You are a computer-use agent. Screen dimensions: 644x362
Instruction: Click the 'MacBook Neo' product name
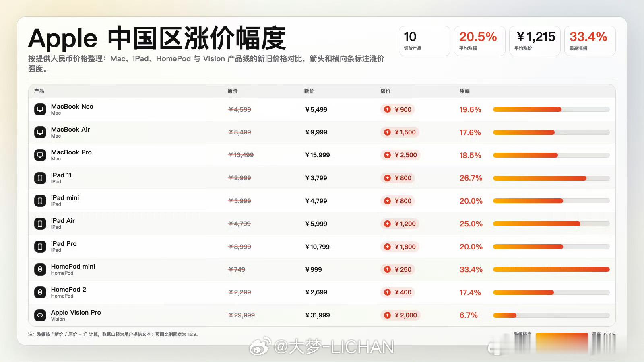coord(72,107)
